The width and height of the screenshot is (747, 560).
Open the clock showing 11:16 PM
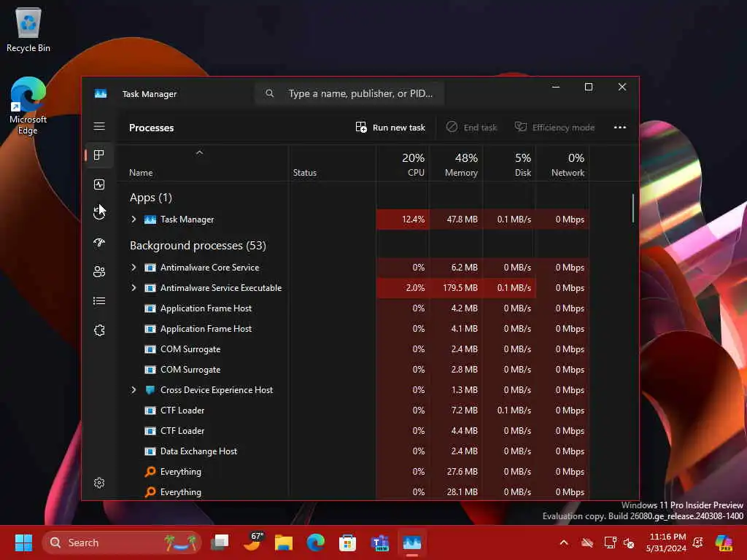666,542
